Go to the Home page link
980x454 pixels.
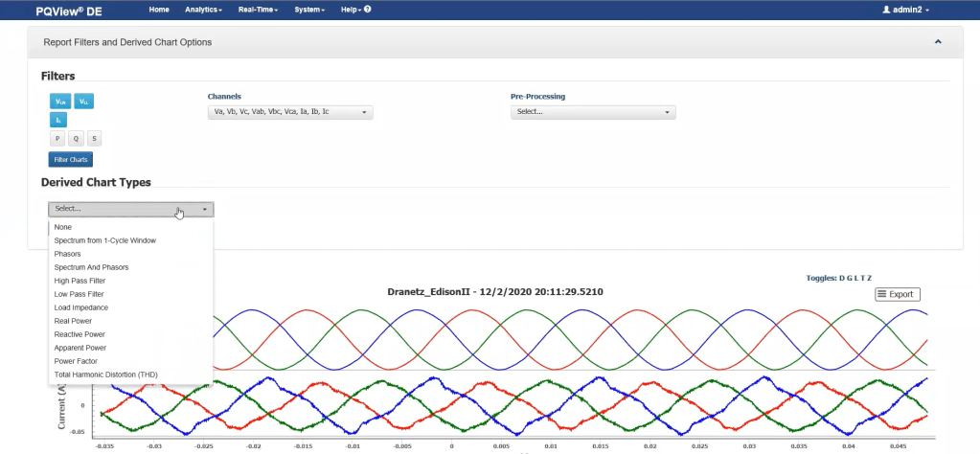pyautogui.click(x=159, y=9)
